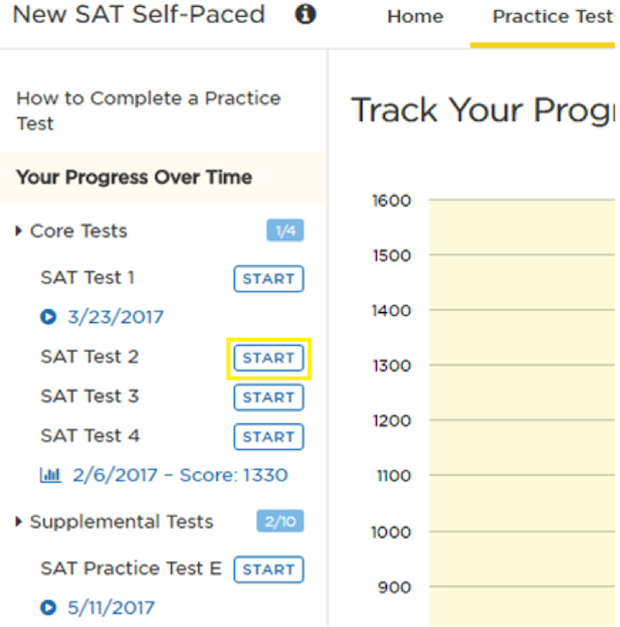Click the play icon next to 5/11/2017

point(48,607)
